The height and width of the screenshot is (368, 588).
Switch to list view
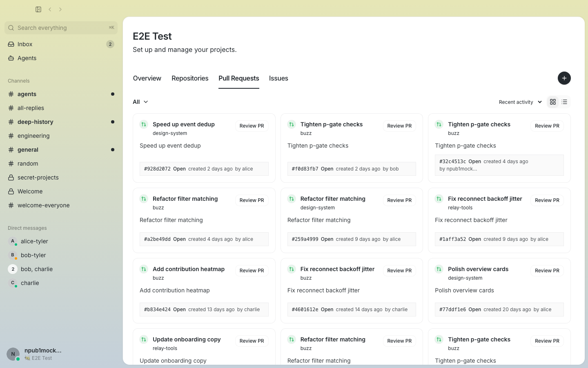pos(564,102)
